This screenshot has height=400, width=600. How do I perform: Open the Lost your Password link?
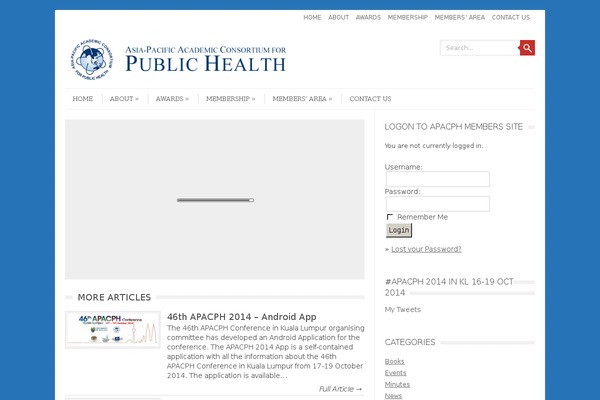426,249
